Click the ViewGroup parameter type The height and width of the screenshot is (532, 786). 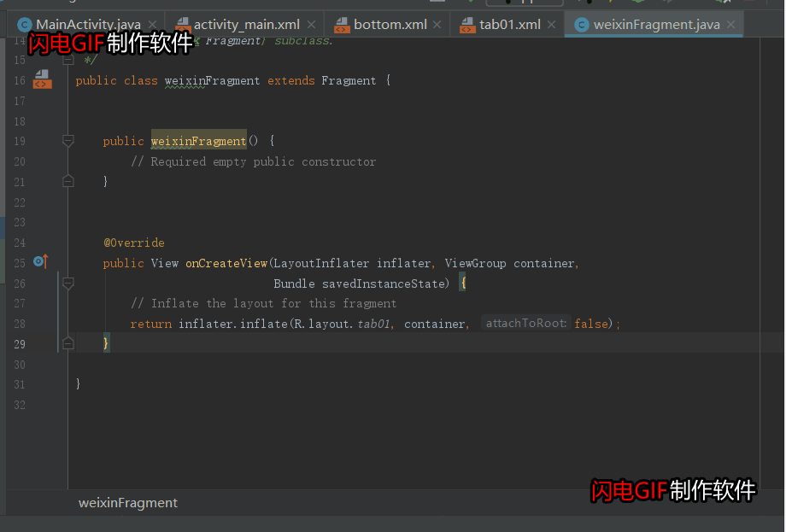click(x=475, y=264)
